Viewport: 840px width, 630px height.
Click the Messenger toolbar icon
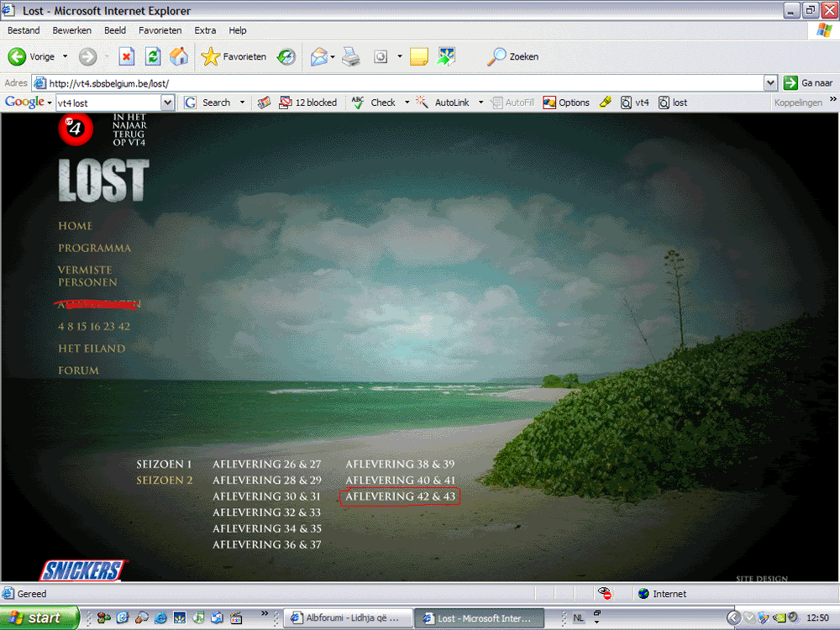tap(446, 56)
